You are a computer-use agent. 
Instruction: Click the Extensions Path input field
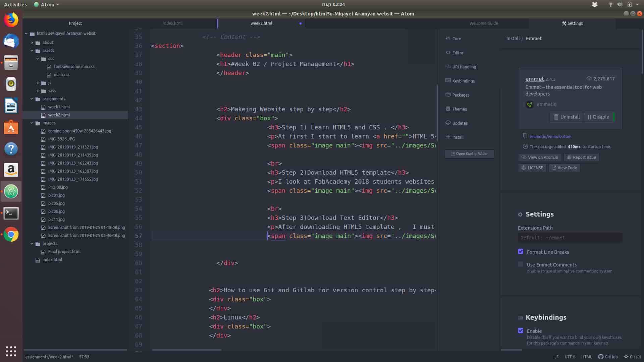point(570,238)
